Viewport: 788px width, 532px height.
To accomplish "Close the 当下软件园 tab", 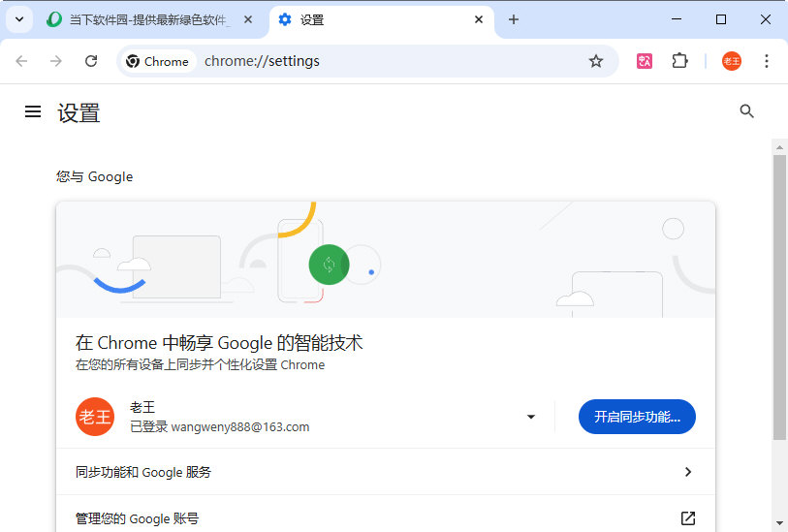I will (248, 19).
